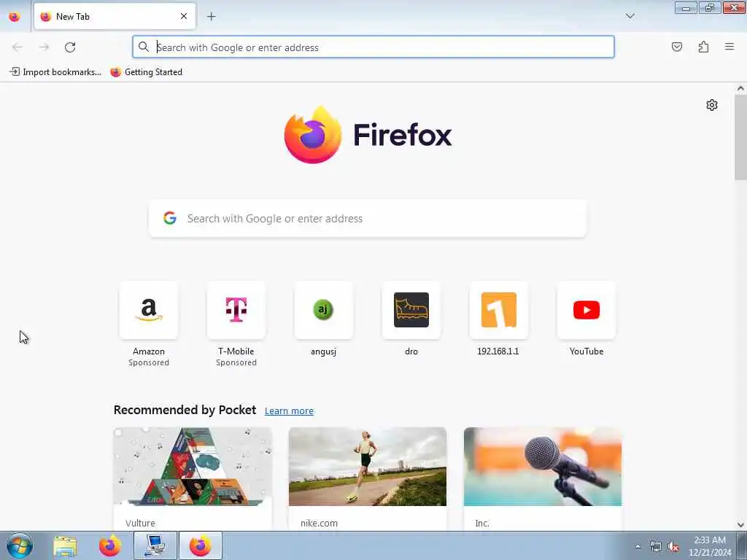Click the Vulture source label
Screen dimensions: 747x560
tap(140, 523)
